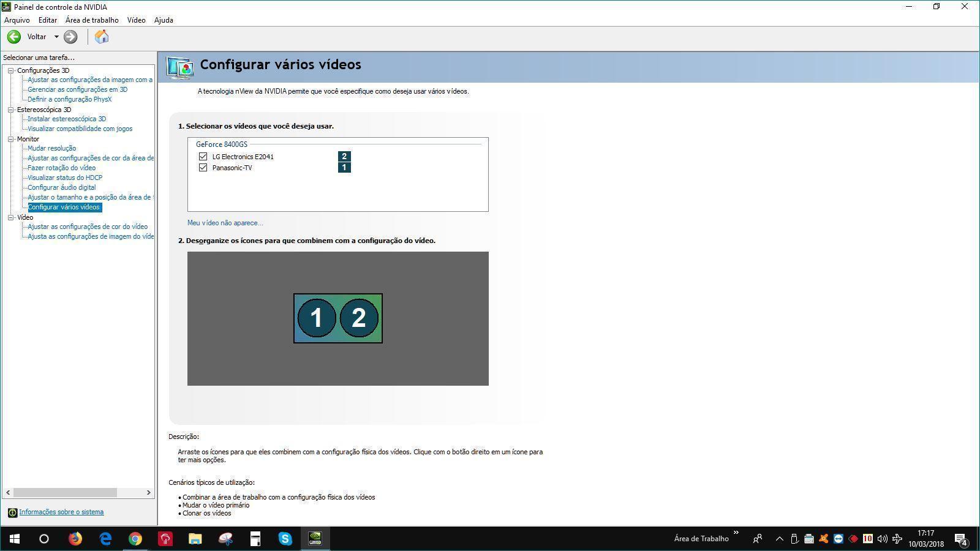Select display icon 2 in arrangement area
980x551 pixels.
point(359,318)
